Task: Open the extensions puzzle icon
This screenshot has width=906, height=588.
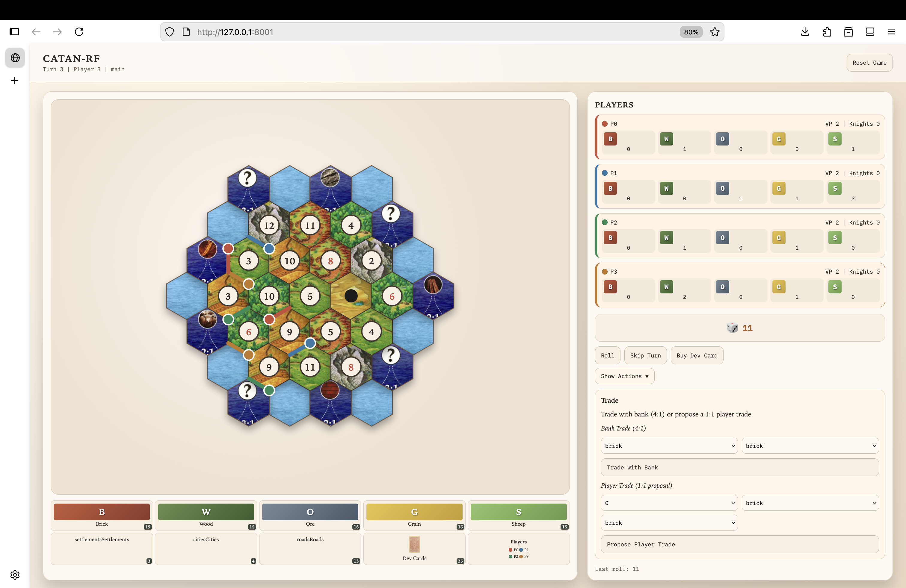Action: coord(827,32)
